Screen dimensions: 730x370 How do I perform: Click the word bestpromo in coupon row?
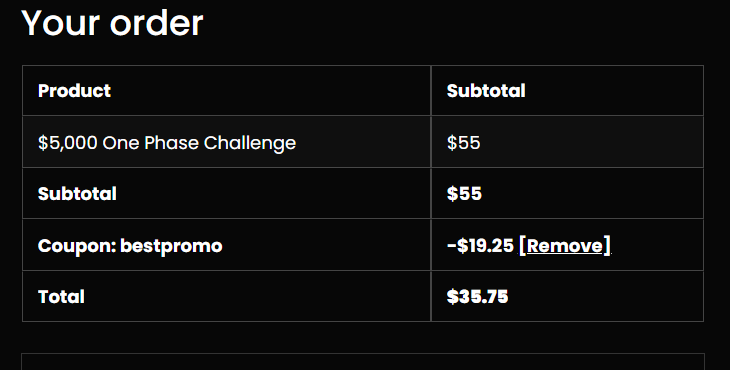point(171,246)
